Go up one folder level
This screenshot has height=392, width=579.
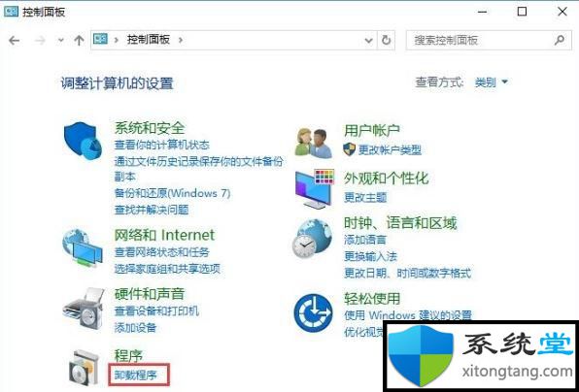click(79, 40)
